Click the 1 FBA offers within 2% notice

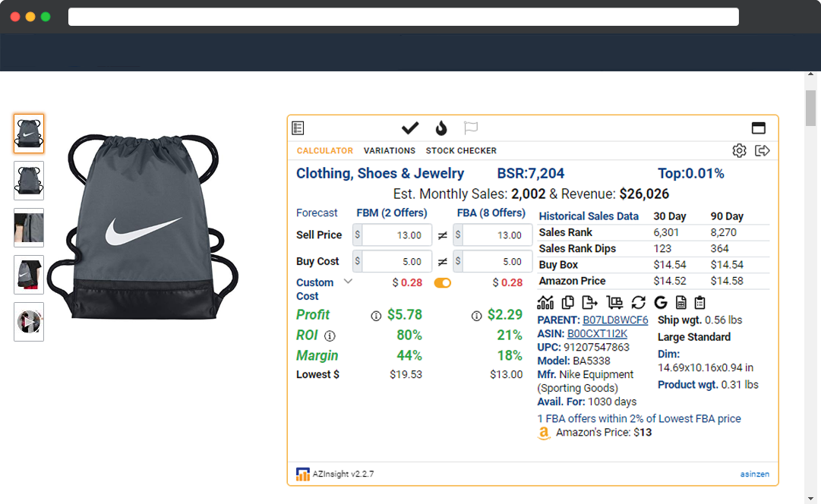[639, 419]
